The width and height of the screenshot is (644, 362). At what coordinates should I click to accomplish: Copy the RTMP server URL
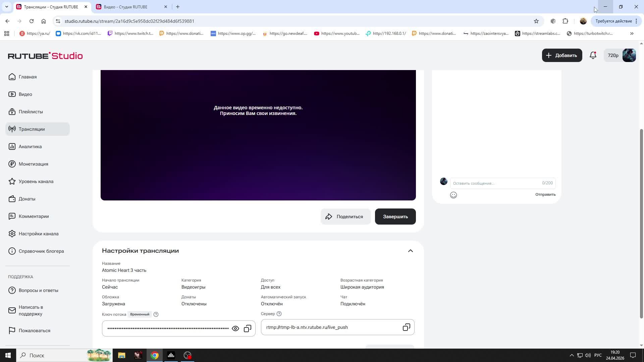[x=406, y=327]
